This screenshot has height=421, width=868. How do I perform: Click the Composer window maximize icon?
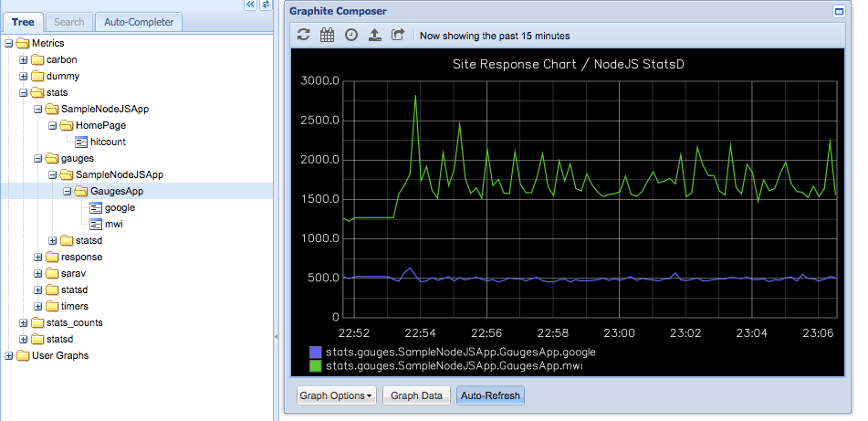tap(839, 11)
